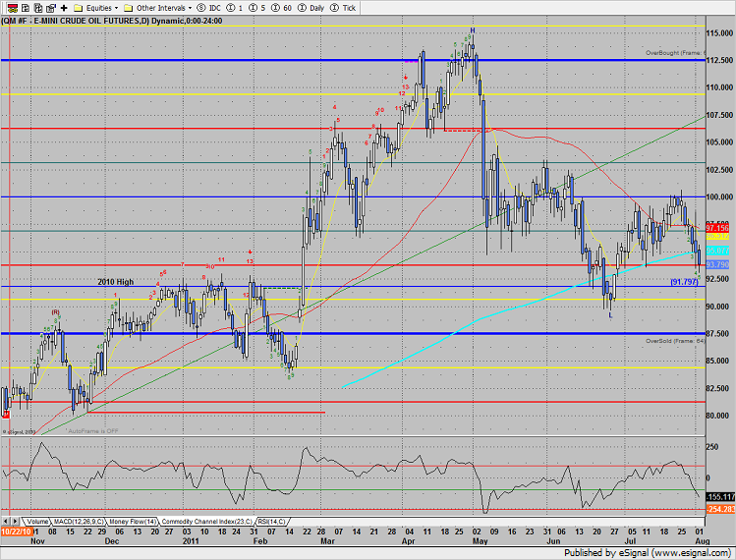This screenshot has width=736, height=560.
Task: Click the right tab scroll arrow
Action: [15, 521]
